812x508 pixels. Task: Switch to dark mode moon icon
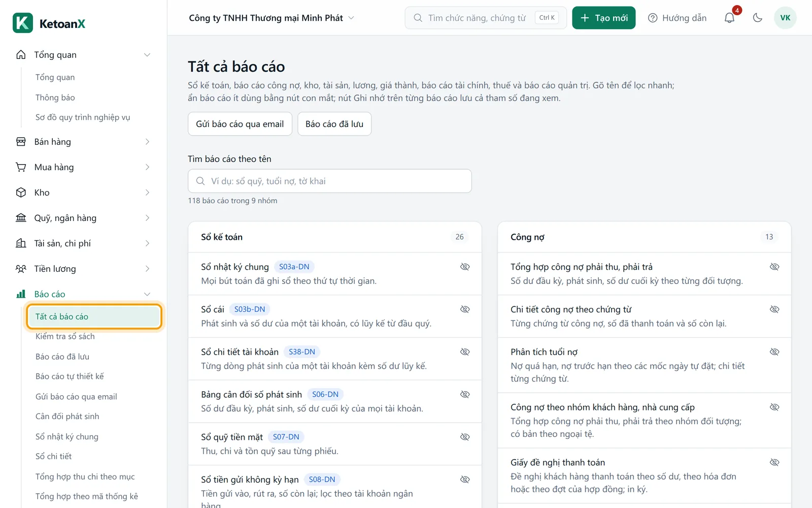(758, 18)
